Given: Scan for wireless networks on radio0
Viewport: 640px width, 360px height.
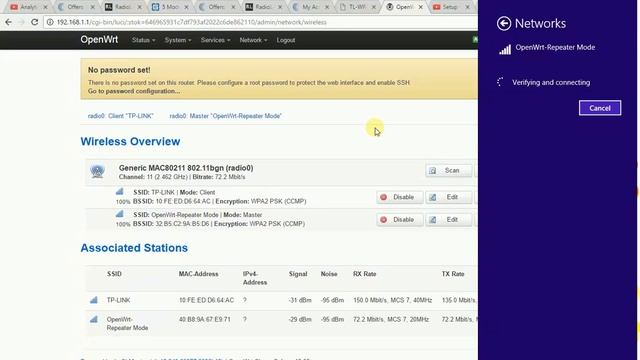Looking at the screenshot, I should coord(449,170).
